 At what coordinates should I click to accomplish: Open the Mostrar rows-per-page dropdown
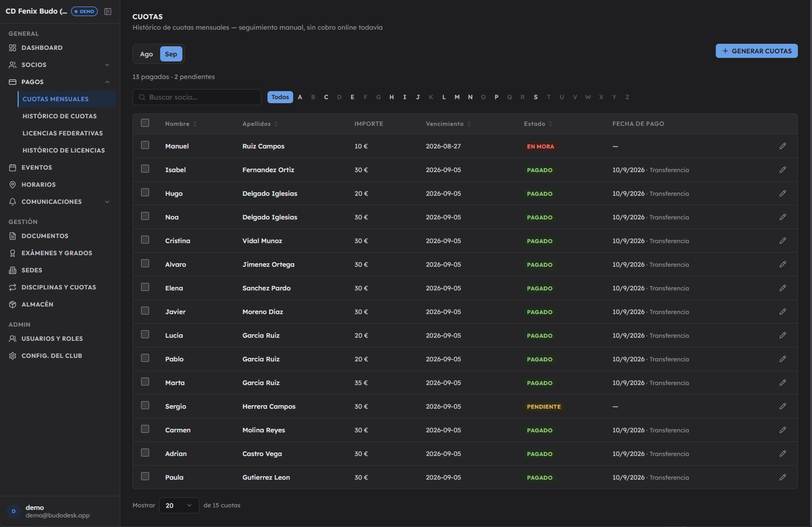179,505
